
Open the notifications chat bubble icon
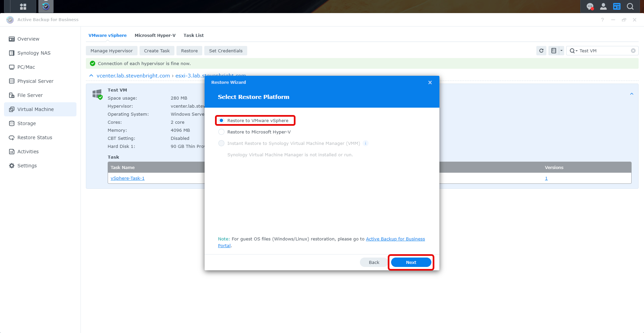click(x=590, y=6)
